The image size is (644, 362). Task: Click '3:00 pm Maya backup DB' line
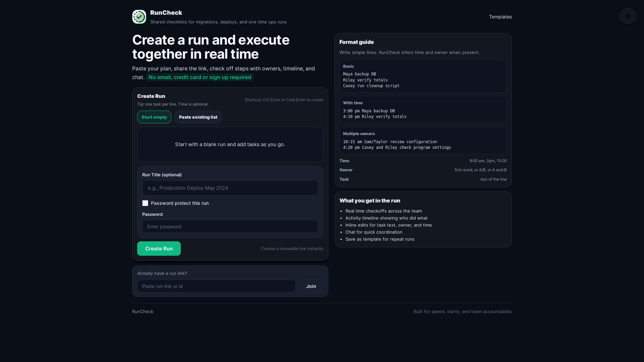(x=369, y=111)
